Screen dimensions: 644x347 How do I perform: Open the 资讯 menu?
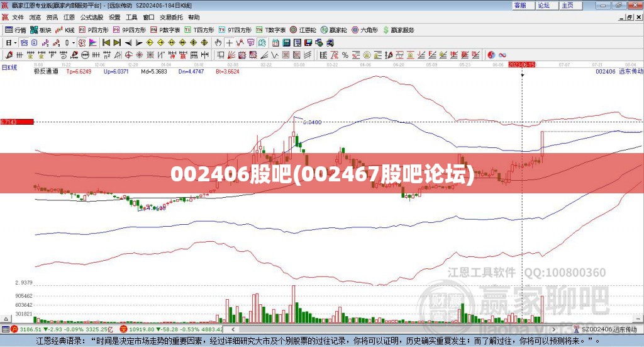[52, 17]
